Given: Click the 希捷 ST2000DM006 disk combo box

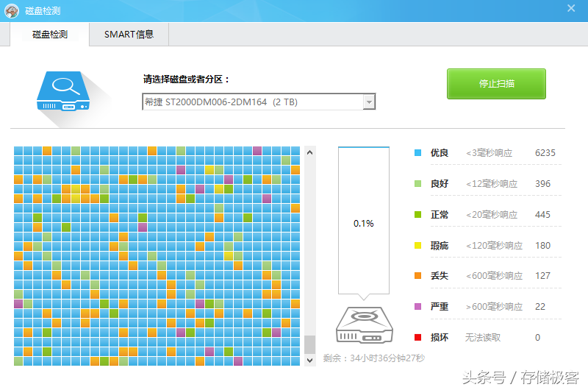Looking at the screenshot, I should pos(259,102).
